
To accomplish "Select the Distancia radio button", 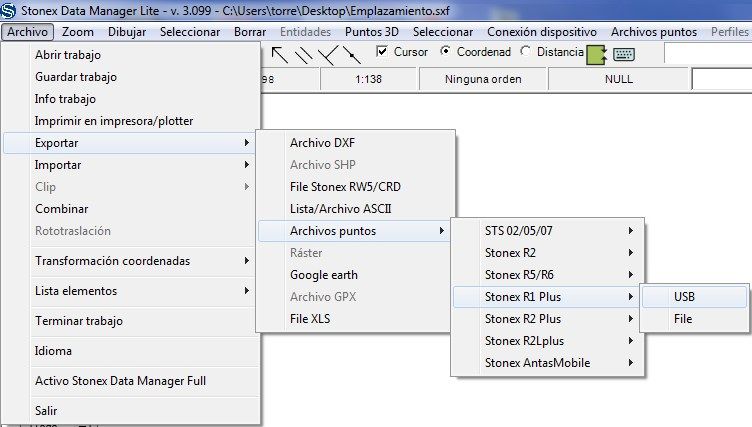I will click(525, 51).
